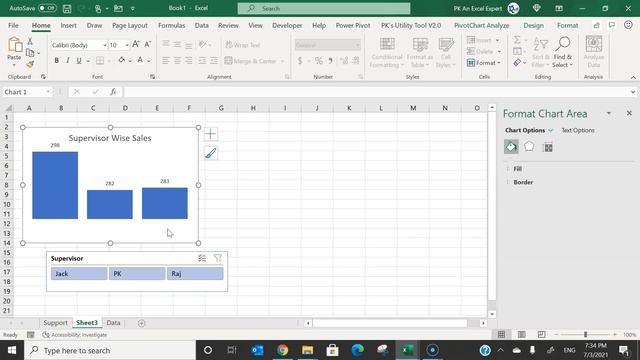
Task: Click the Windows taskbar search field
Action: (x=110, y=350)
